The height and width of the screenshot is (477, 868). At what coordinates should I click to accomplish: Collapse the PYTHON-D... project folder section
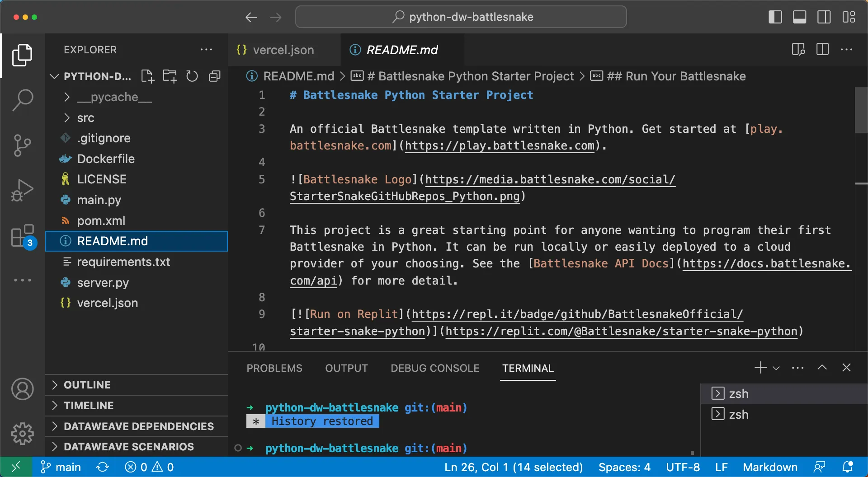point(54,76)
